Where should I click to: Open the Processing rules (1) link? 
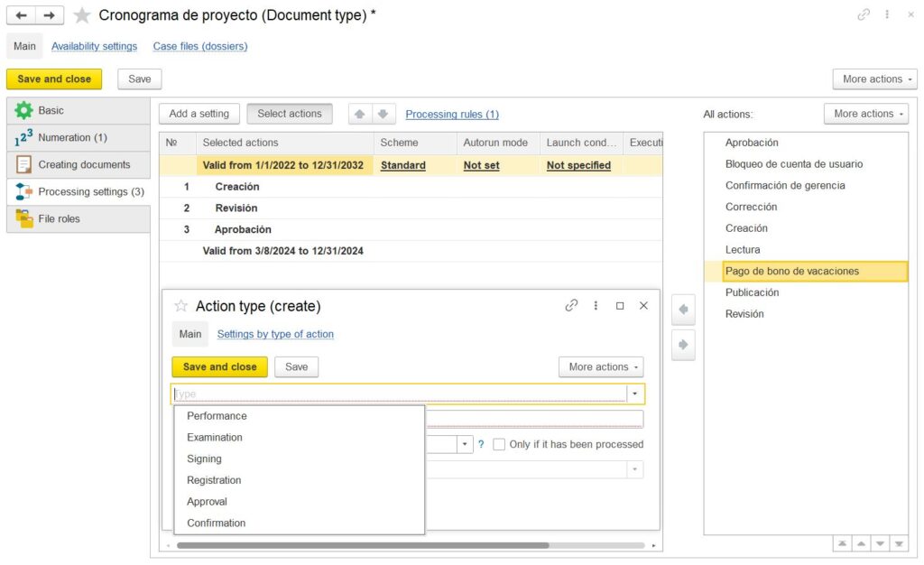click(x=452, y=115)
